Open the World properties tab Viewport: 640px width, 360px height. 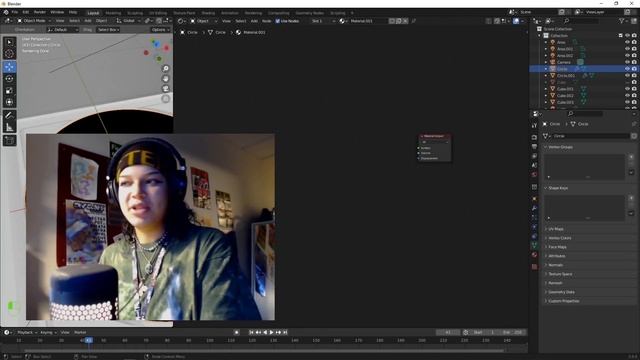534,175
